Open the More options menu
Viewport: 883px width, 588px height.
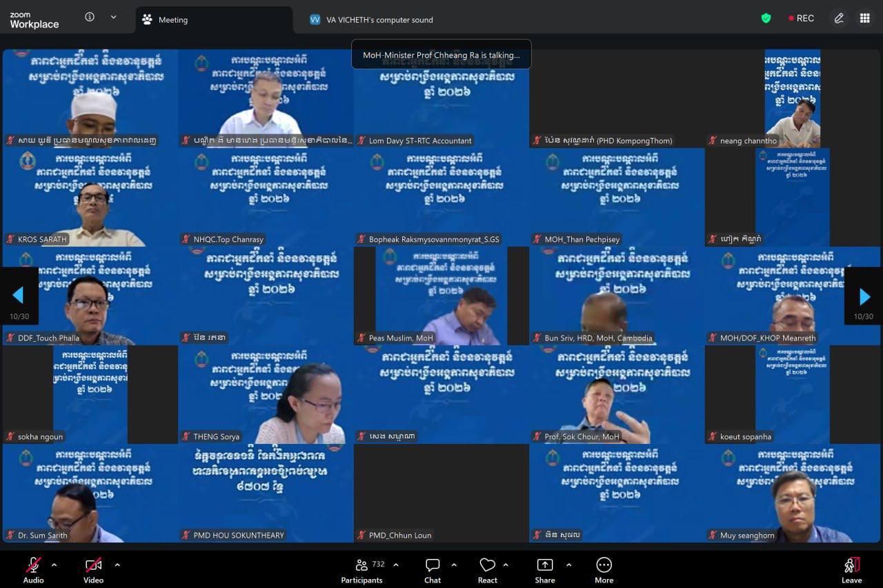coord(604,570)
